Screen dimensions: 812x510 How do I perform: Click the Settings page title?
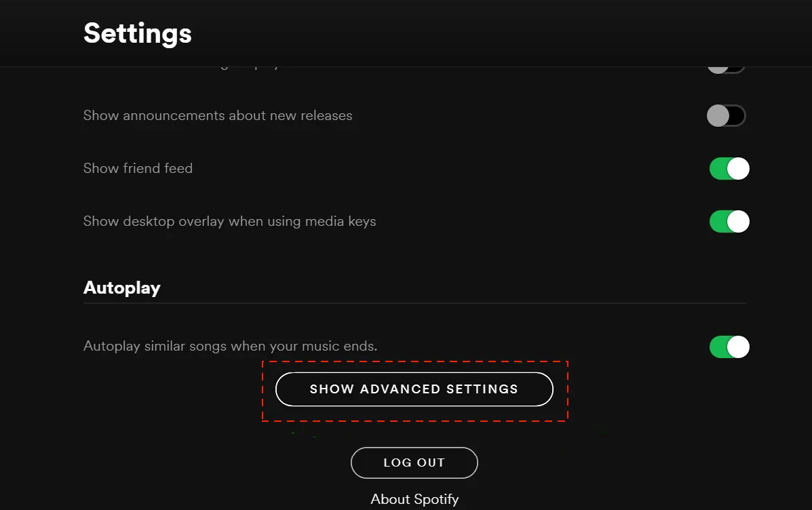coord(137,33)
